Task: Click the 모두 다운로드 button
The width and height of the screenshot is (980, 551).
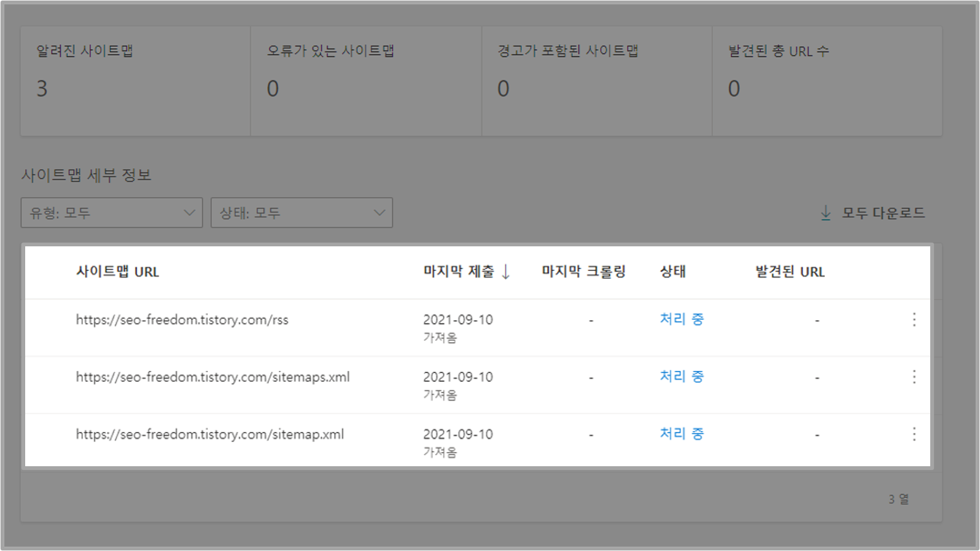Action: pyautogui.click(x=873, y=213)
